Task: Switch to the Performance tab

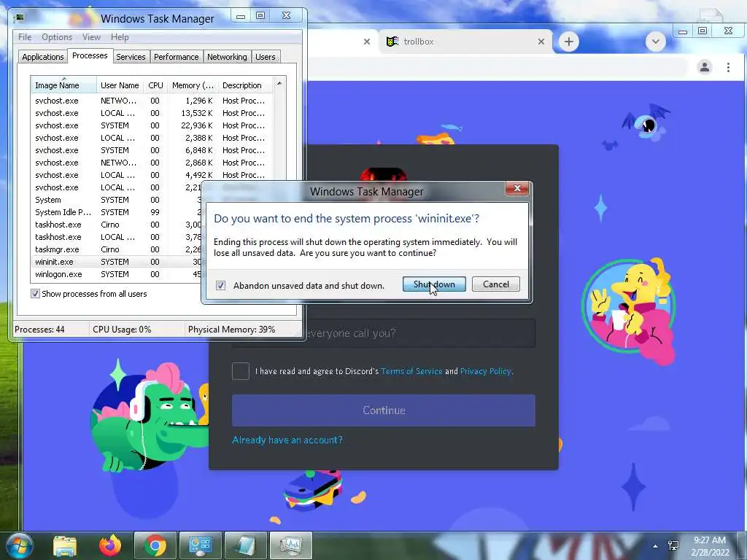Action: pyautogui.click(x=177, y=57)
